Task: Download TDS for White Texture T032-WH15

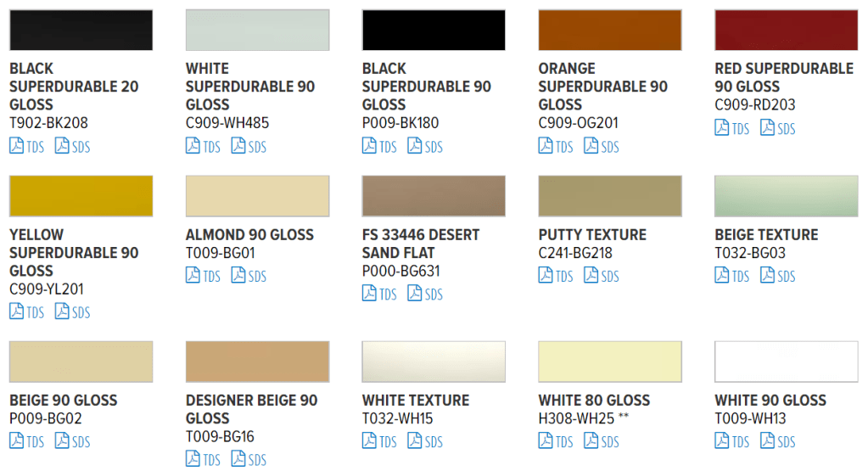Action: click(379, 441)
